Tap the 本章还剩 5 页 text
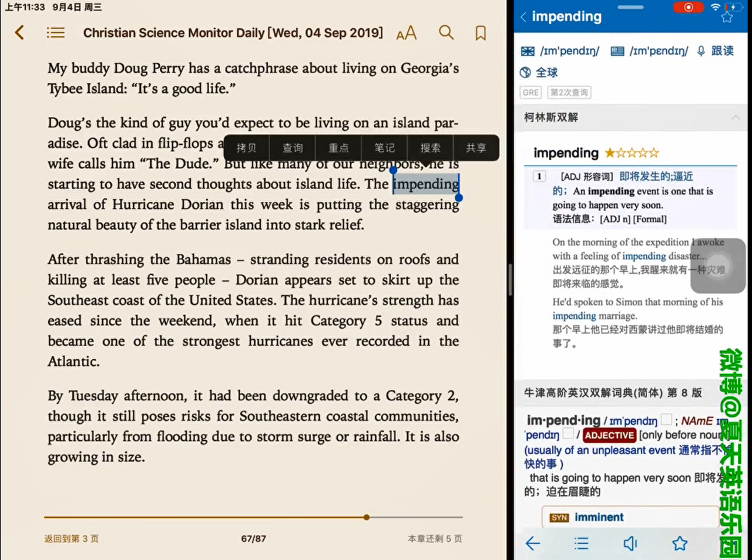The height and width of the screenshot is (560, 752). [x=435, y=538]
